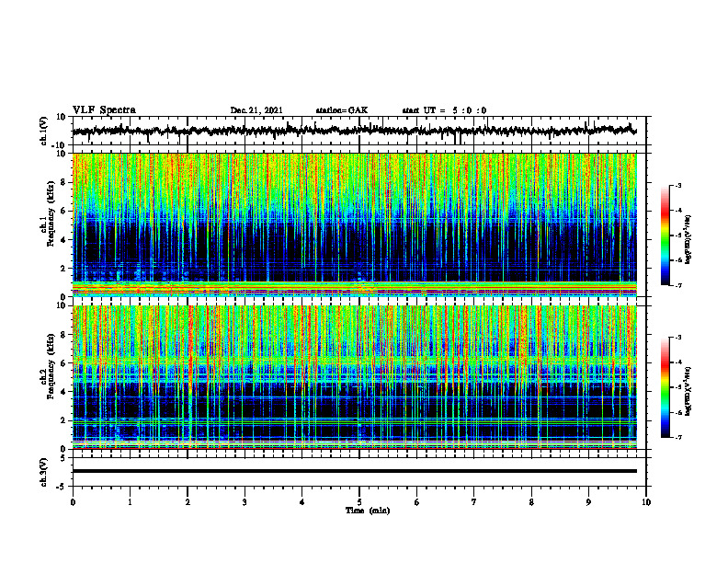
Task: Click time axis tick label 6
Action: pos(416,502)
